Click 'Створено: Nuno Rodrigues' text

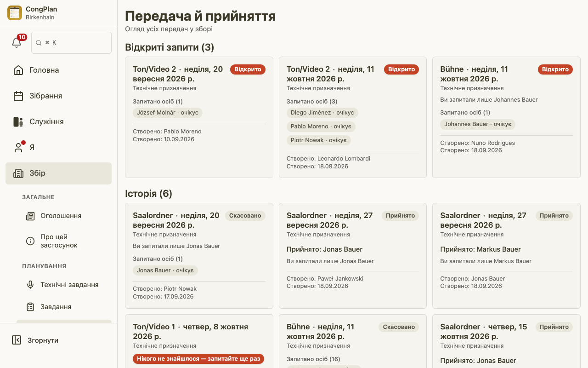[x=478, y=143]
